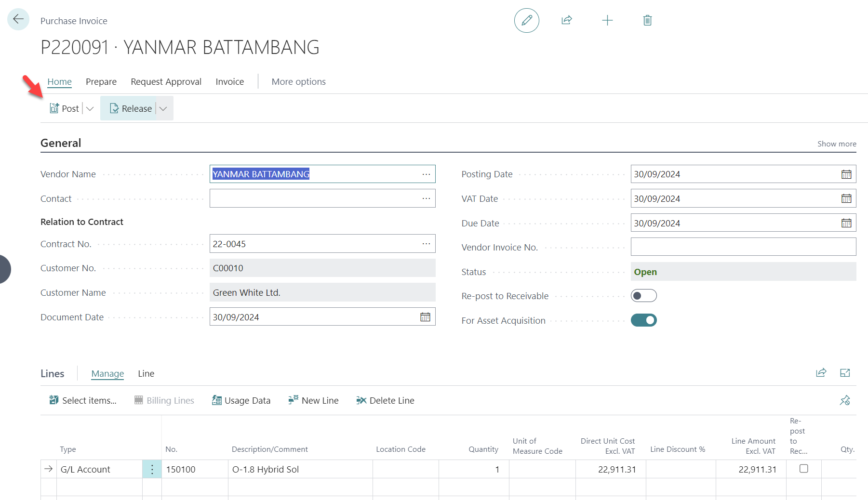This screenshot has width=868, height=500.
Task: Collapse the Lines section header
Action: (x=52, y=373)
